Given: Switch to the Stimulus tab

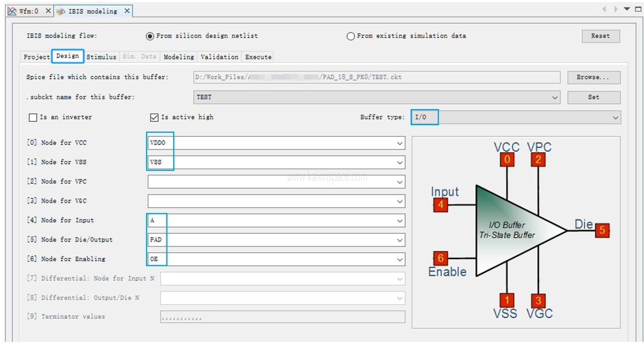Looking at the screenshot, I should tap(101, 57).
